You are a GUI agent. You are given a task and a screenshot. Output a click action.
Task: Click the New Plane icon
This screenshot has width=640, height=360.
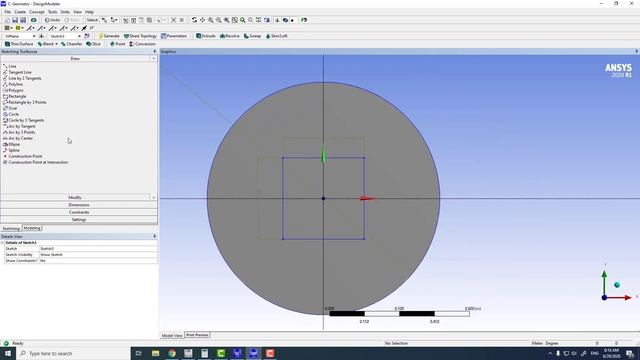[42, 36]
